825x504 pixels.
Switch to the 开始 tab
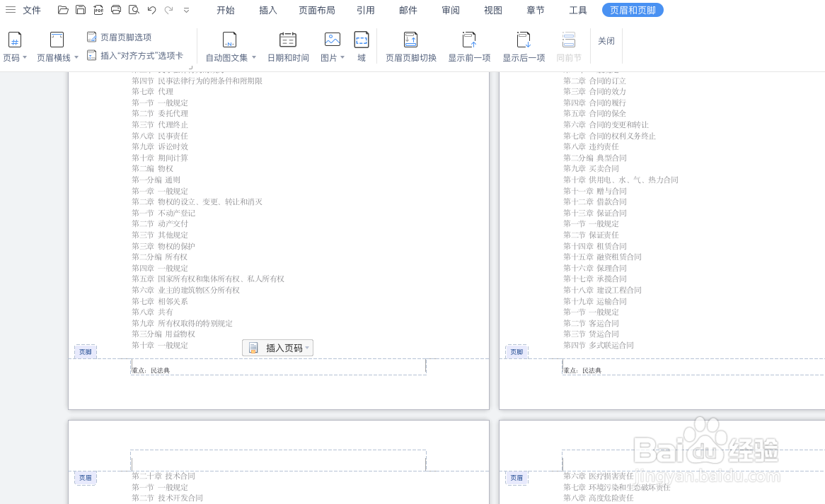click(226, 10)
